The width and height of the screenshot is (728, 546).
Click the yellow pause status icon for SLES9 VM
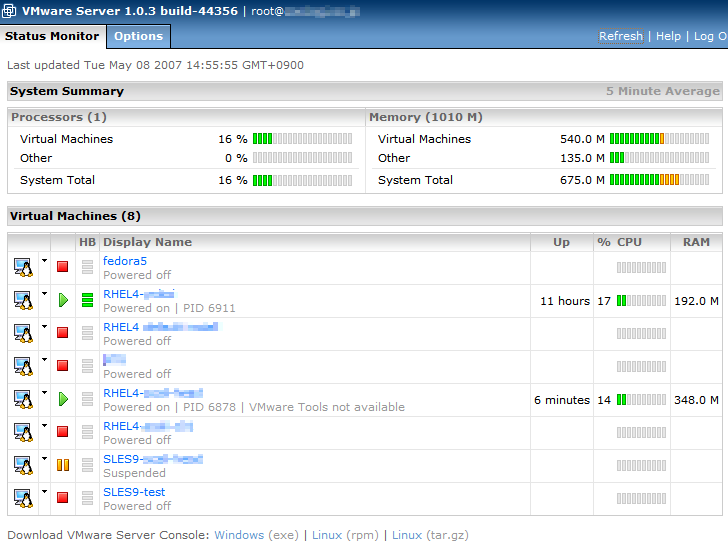coord(63,465)
